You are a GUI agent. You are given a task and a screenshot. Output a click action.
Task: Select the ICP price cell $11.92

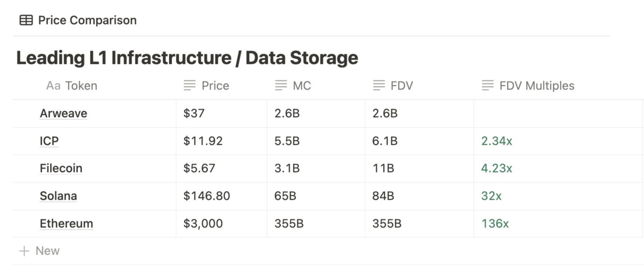point(222,141)
